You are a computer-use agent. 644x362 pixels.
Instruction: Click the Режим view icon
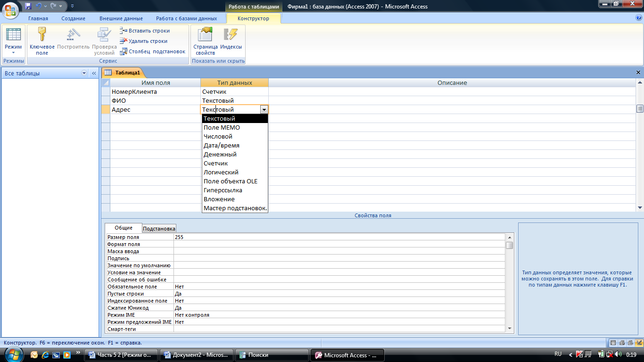click(x=13, y=34)
